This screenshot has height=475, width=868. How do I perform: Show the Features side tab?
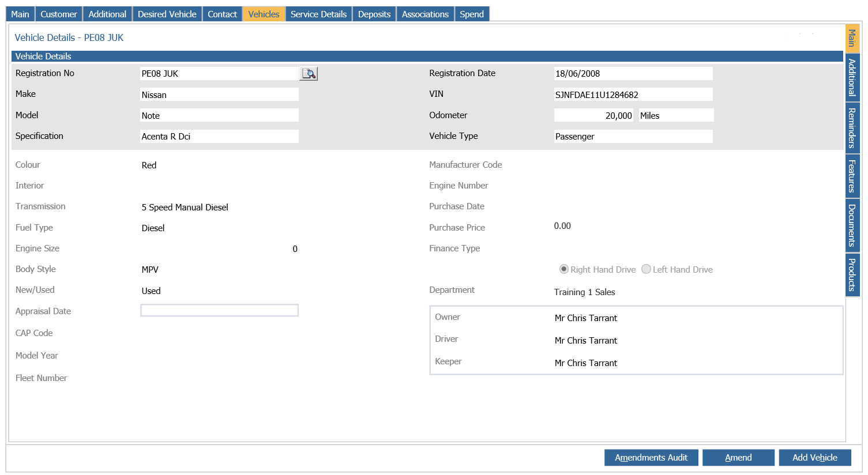852,176
